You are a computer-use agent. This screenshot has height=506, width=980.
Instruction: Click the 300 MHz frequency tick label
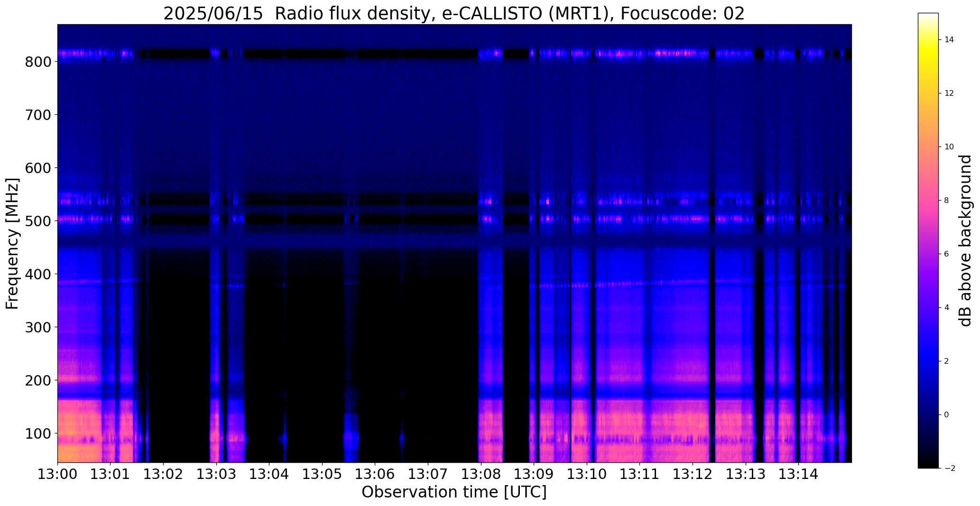tap(37, 327)
